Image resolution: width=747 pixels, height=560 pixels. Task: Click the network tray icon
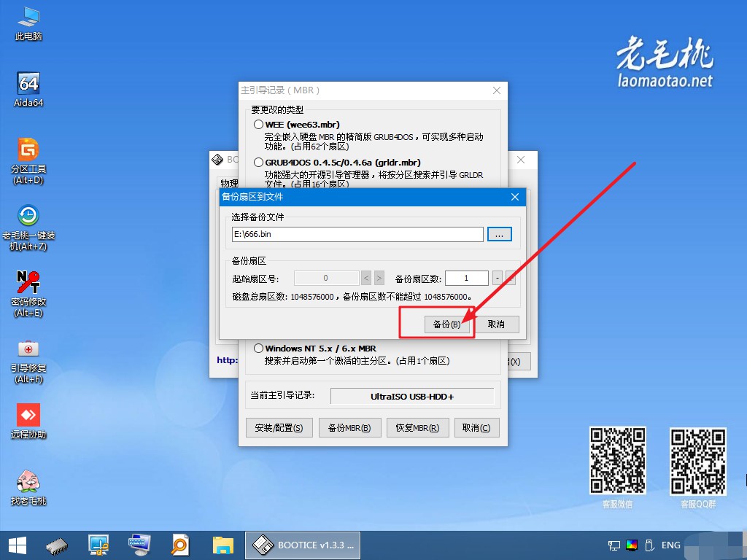[x=614, y=545]
